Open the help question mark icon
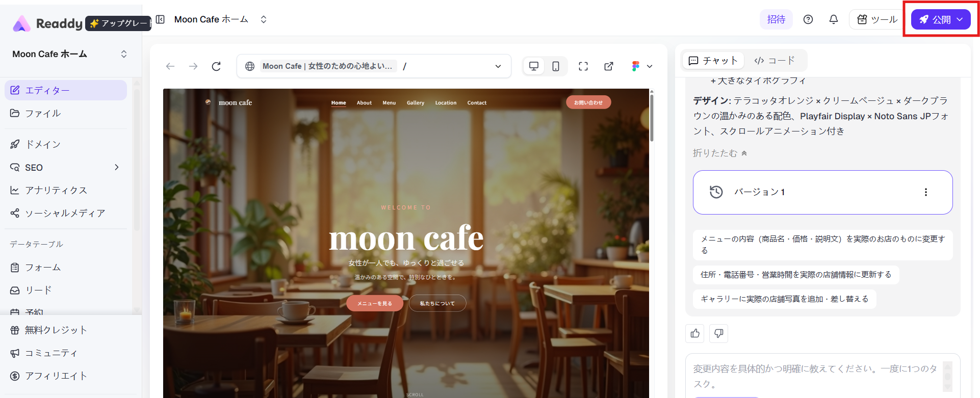The height and width of the screenshot is (398, 980). pyautogui.click(x=808, y=19)
